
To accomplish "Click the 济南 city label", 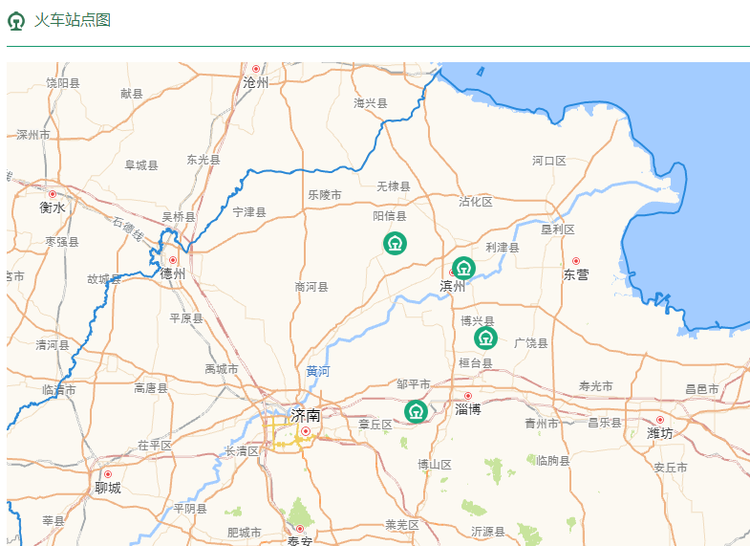I will 306,415.
